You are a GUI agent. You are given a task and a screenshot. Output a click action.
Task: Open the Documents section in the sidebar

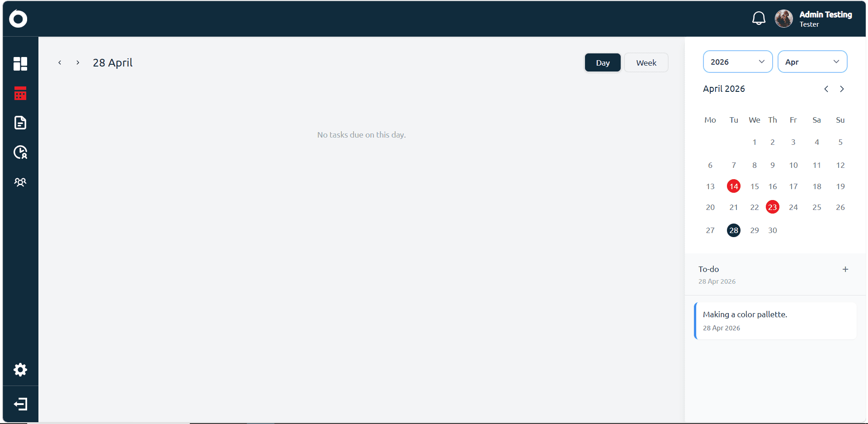point(20,123)
